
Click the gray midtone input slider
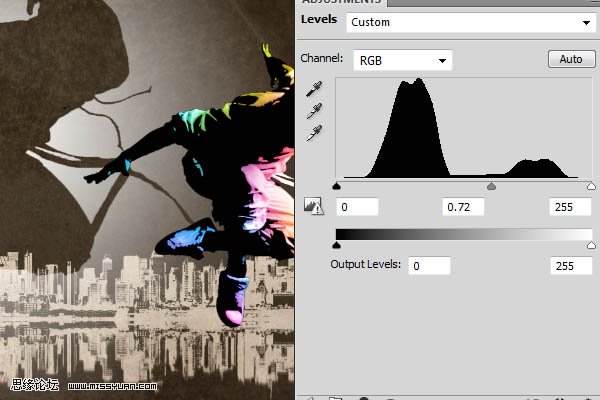click(x=491, y=186)
